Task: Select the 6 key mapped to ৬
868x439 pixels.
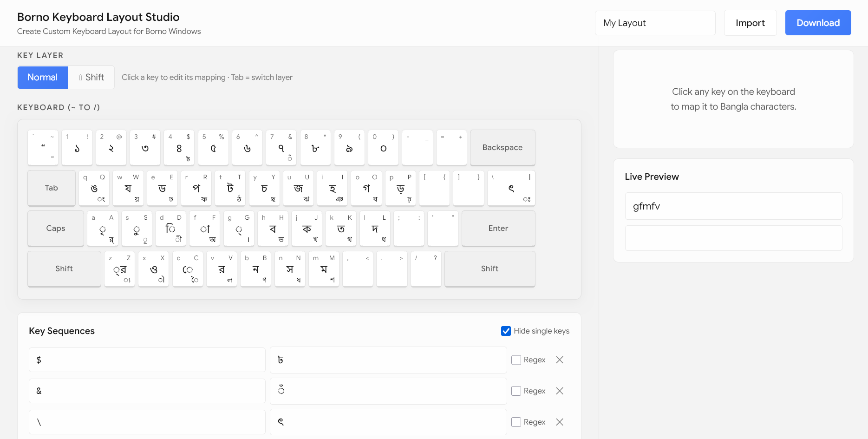Action: click(247, 148)
